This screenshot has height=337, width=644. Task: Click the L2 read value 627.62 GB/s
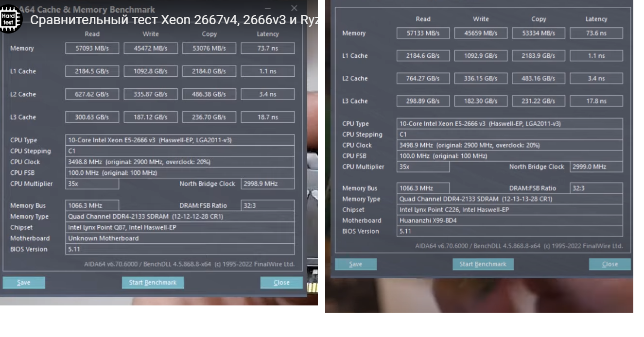pos(92,94)
